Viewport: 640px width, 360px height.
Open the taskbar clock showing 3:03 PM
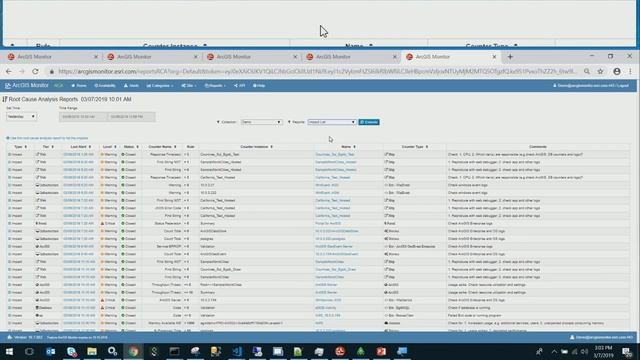point(603,351)
